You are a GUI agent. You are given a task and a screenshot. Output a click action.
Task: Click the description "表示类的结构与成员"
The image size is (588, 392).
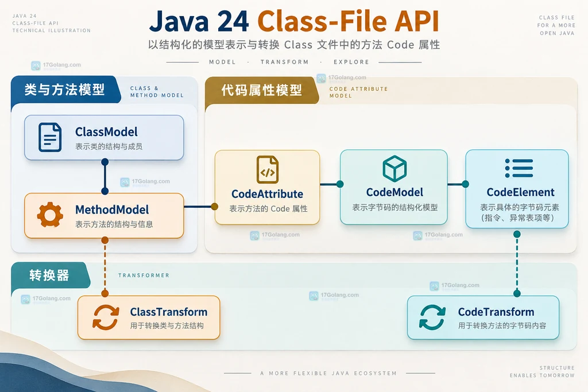tap(109, 146)
